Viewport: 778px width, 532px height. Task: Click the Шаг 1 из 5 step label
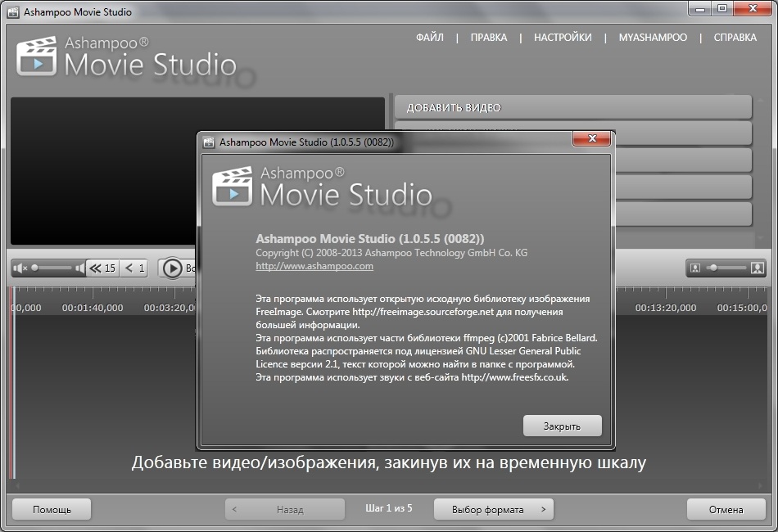click(388, 508)
